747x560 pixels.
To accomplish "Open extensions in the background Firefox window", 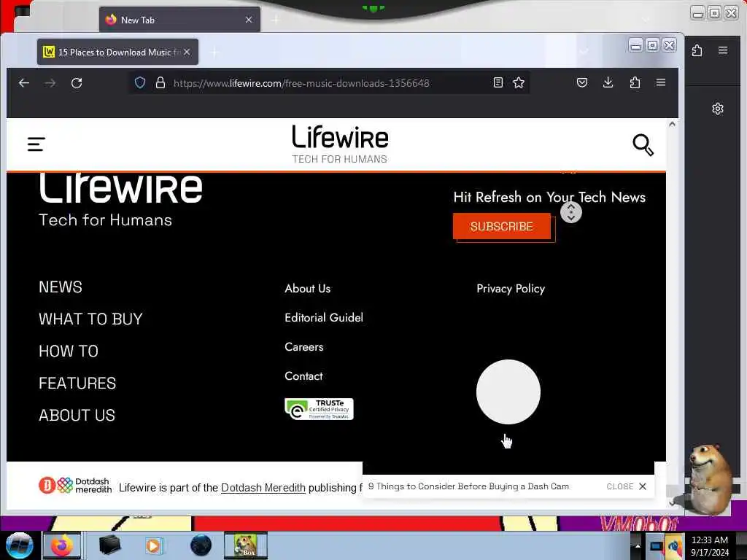I will [697, 50].
